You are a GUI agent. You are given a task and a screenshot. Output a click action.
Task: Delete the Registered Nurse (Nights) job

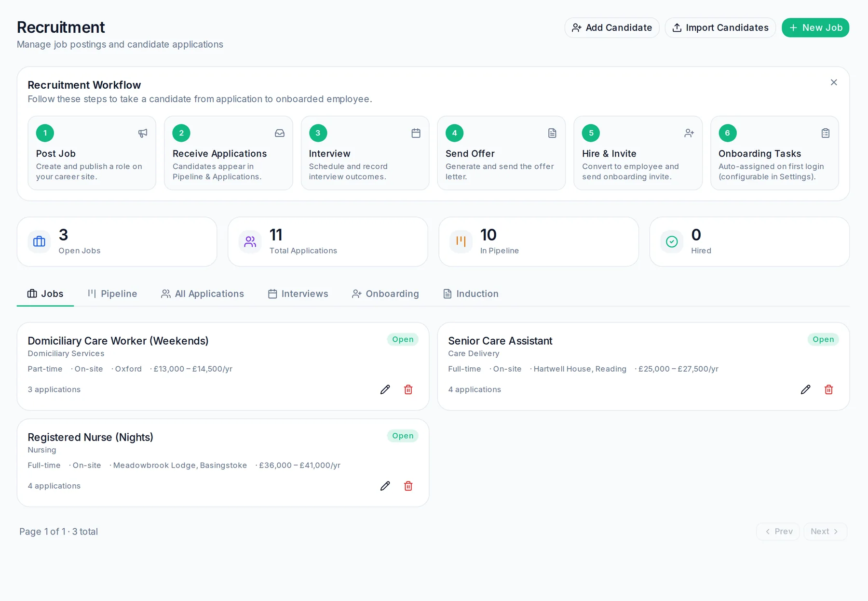point(408,486)
